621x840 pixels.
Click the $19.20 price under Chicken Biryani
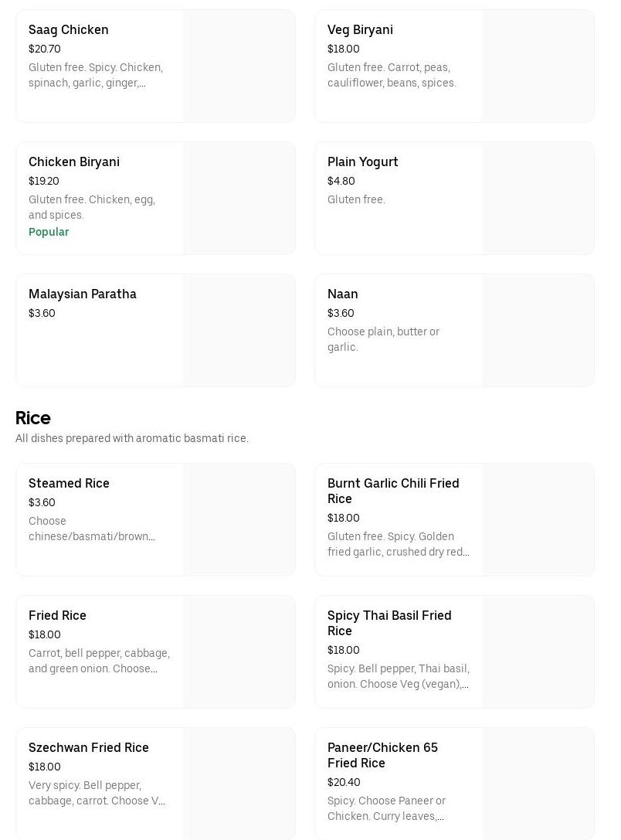pyautogui.click(x=44, y=181)
